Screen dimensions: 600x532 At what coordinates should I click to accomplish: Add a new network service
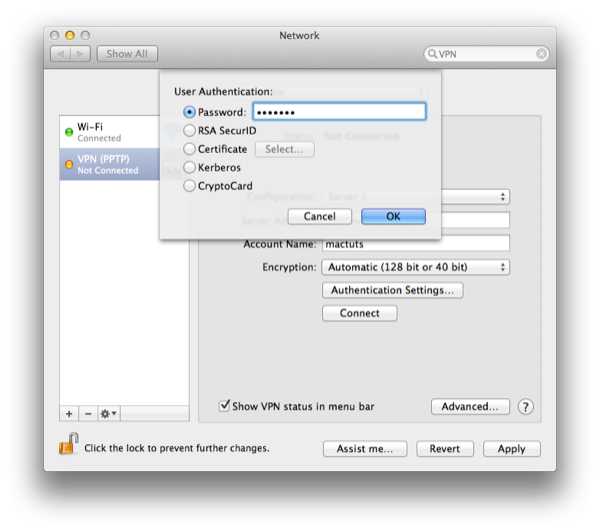point(69,414)
